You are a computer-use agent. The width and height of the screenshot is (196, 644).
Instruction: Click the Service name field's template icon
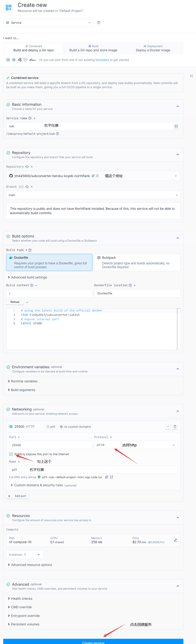[x=176, y=126]
